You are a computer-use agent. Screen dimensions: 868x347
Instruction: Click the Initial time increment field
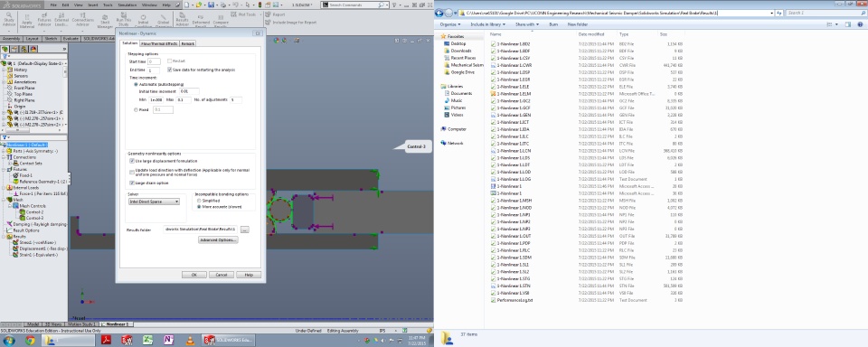[x=189, y=91]
